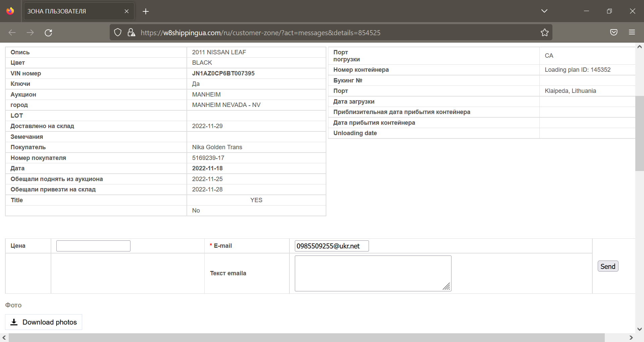
Task: Click the horizontal scrollbar right arrow
Action: click(x=631, y=338)
